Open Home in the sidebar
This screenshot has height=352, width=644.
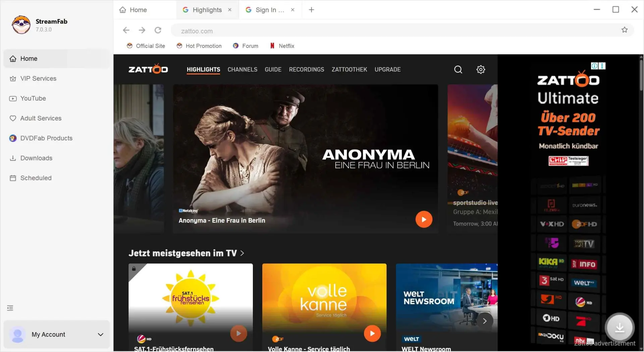57,59
